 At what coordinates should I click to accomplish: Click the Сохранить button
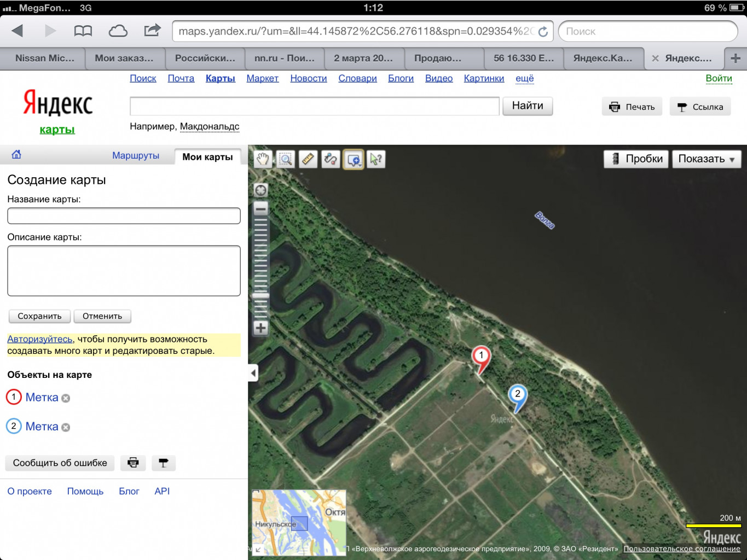39,316
